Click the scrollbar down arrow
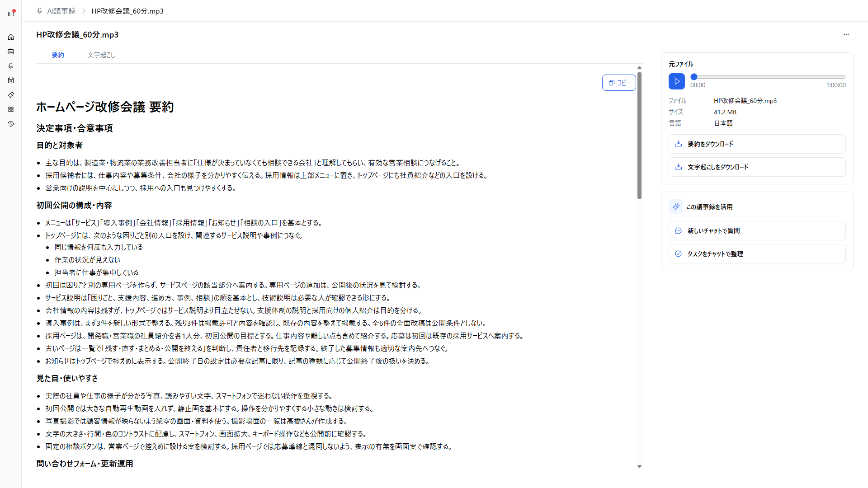 tap(639, 466)
